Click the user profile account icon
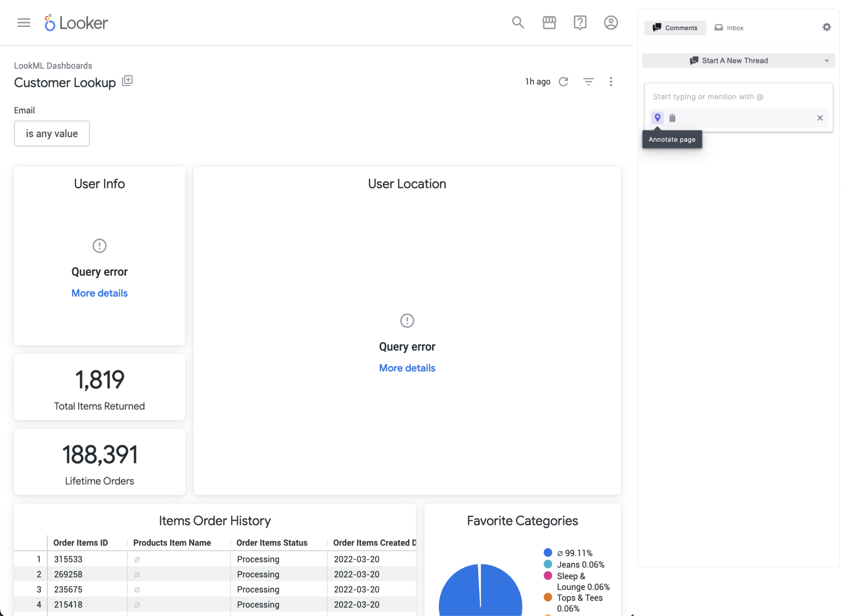The image size is (844, 616). click(x=611, y=22)
